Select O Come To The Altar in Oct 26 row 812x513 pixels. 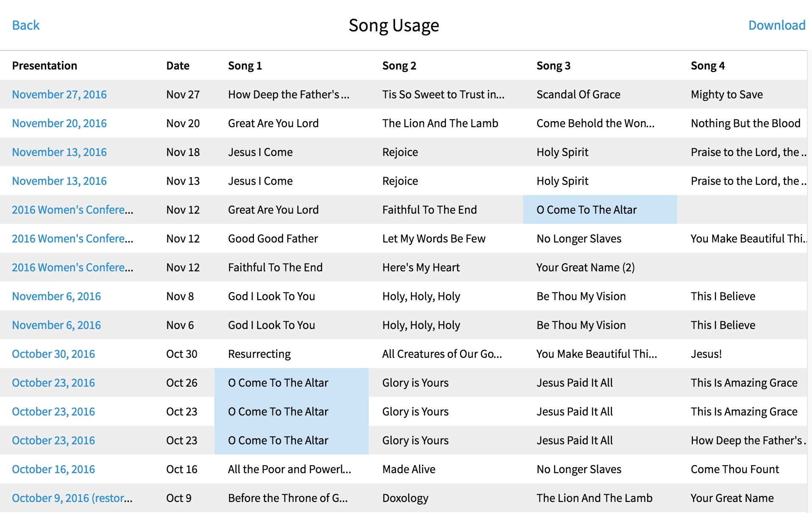point(291,382)
